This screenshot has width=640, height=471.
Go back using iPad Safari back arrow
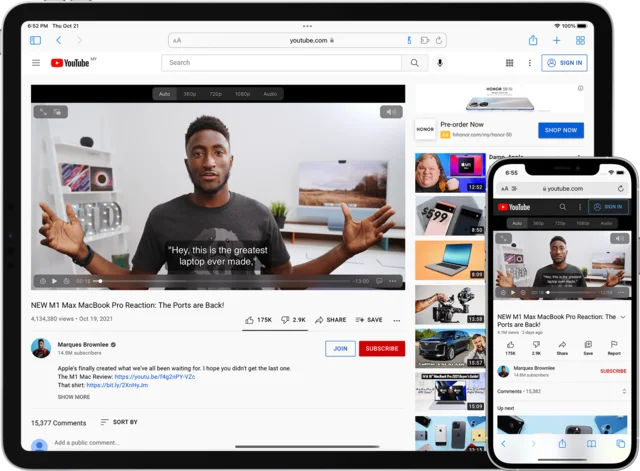[59, 40]
